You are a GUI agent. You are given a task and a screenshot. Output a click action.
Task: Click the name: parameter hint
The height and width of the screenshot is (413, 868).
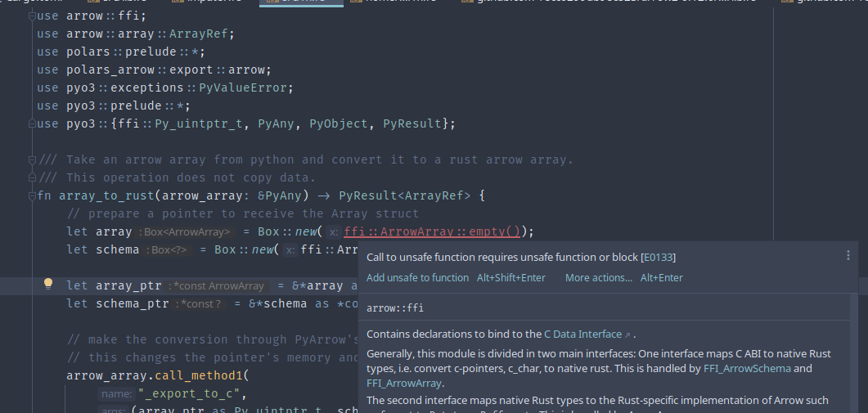point(117,394)
